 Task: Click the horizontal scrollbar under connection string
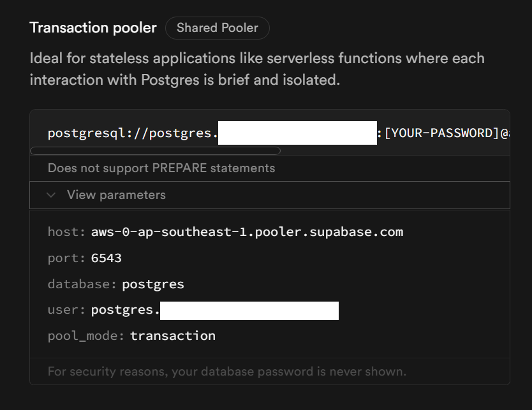[156, 151]
